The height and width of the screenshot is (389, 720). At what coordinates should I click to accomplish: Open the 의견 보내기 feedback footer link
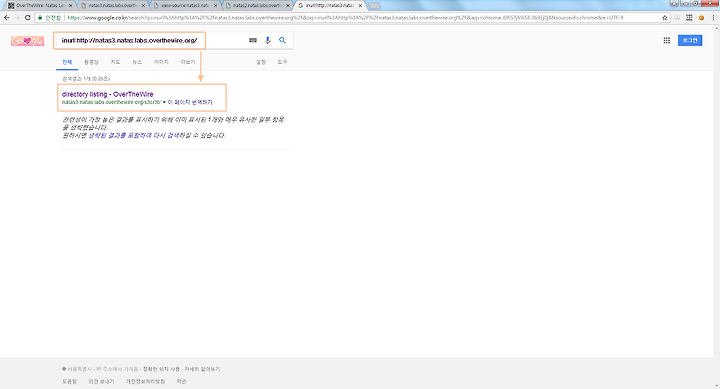101,381
